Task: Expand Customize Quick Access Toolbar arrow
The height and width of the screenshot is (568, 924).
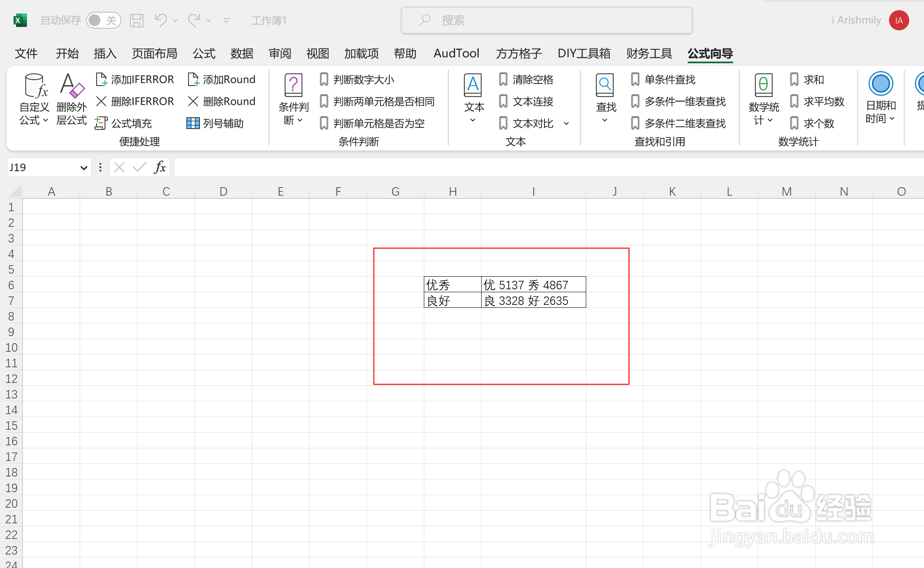Action: click(x=226, y=21)
